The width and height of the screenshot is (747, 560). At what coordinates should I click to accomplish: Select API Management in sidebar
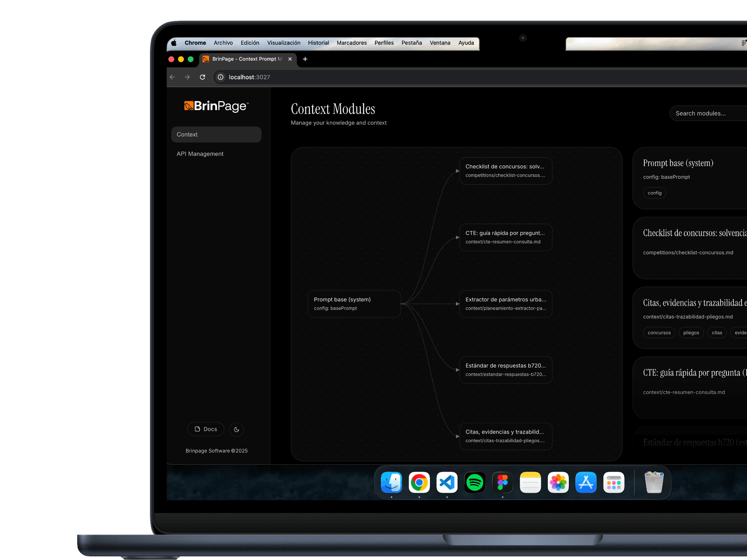pyautogui.click(x=200, y=154)
